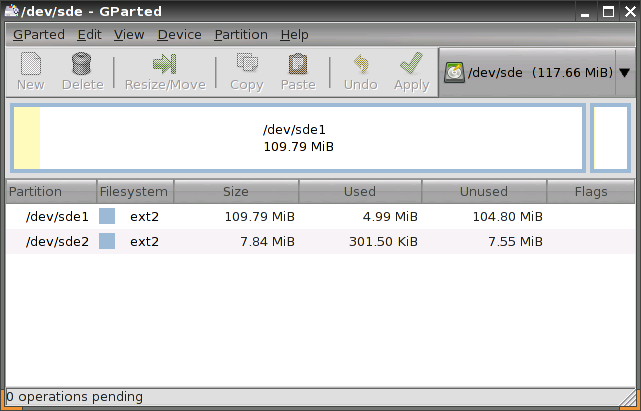Open the /dev/sde device dropdown arrow
Screen dimensions: 641x411
(624, 73)
